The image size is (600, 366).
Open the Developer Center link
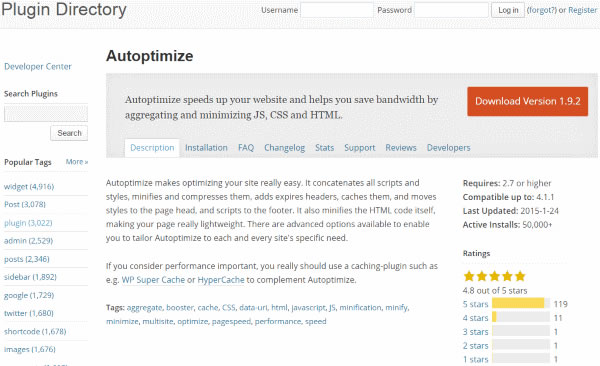[38, 67]
